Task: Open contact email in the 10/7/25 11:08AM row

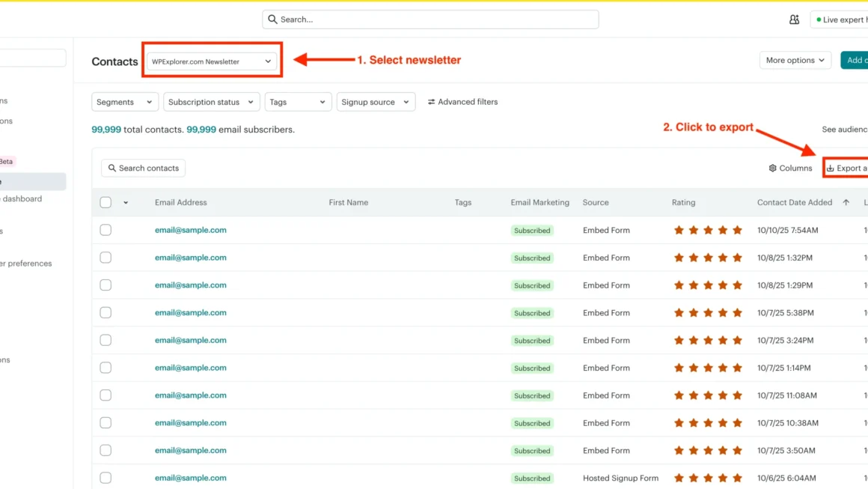Action: [190, 395]
